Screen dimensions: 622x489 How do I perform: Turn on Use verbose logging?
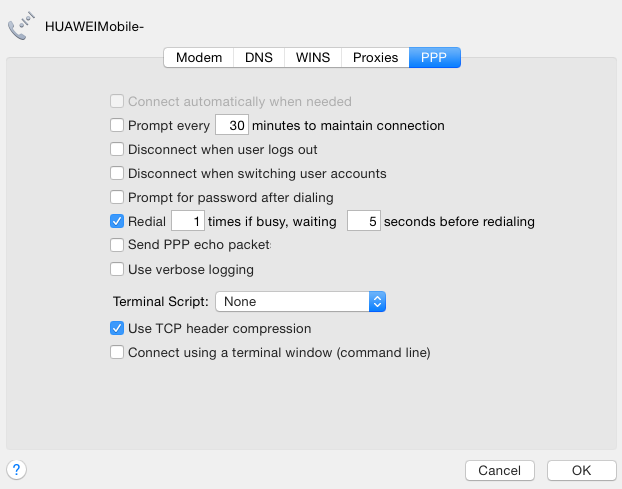coord(118,269)
